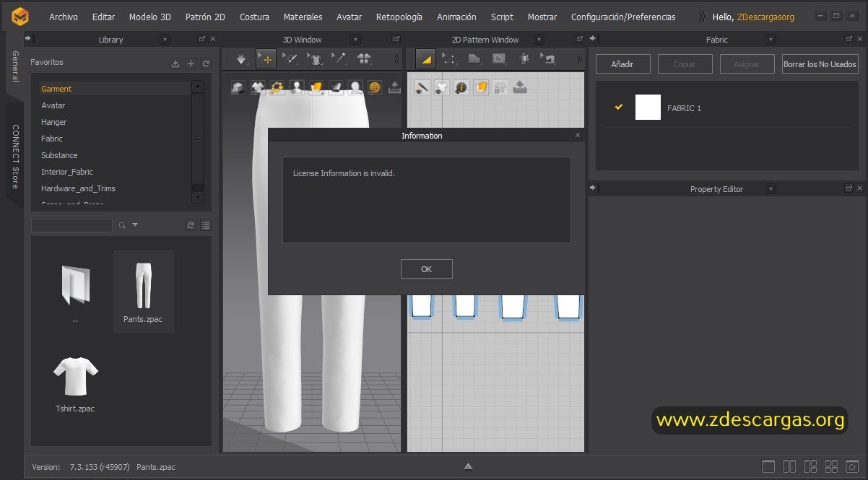Select the Edit Point tool in 2D toolbar
Viewport: 868px width, 480px height.
(x=449, y=59)
